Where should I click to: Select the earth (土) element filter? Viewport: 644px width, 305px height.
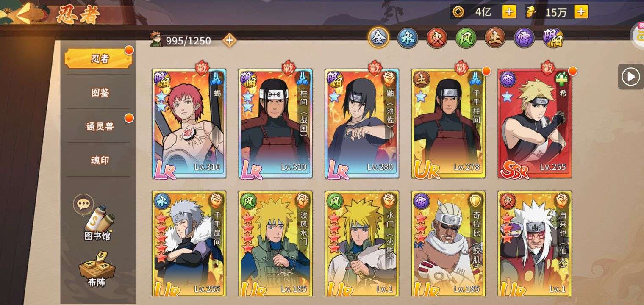[495, 39]
